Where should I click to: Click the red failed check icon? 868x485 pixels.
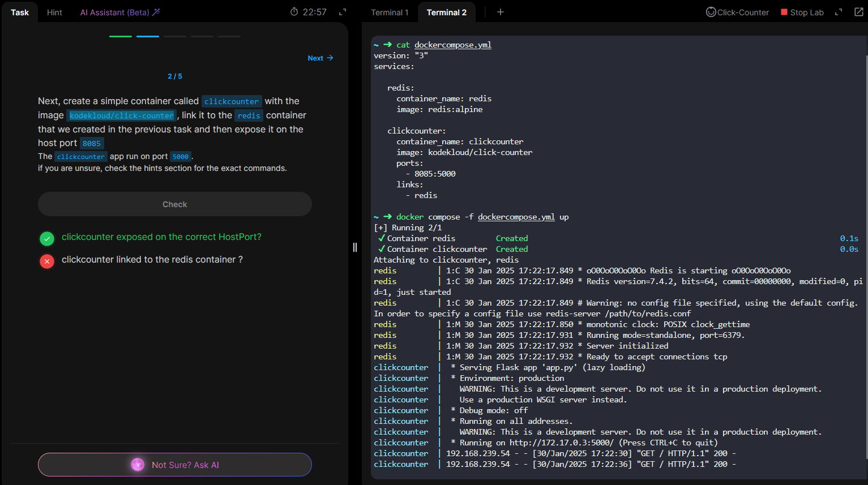pyautogui.click(x=47, y=261)
